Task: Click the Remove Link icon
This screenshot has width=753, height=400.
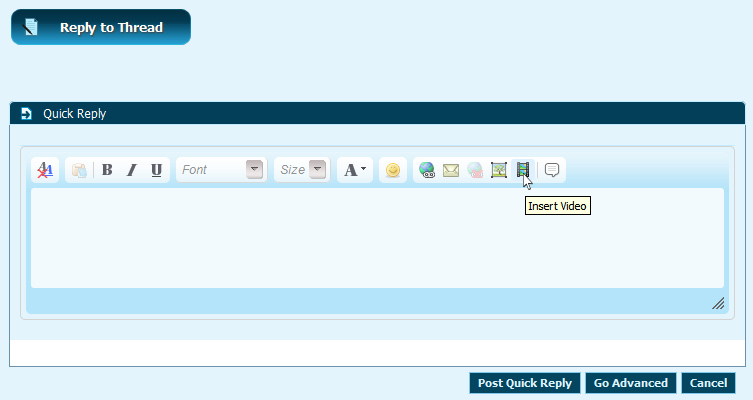Action: point(475,170)
